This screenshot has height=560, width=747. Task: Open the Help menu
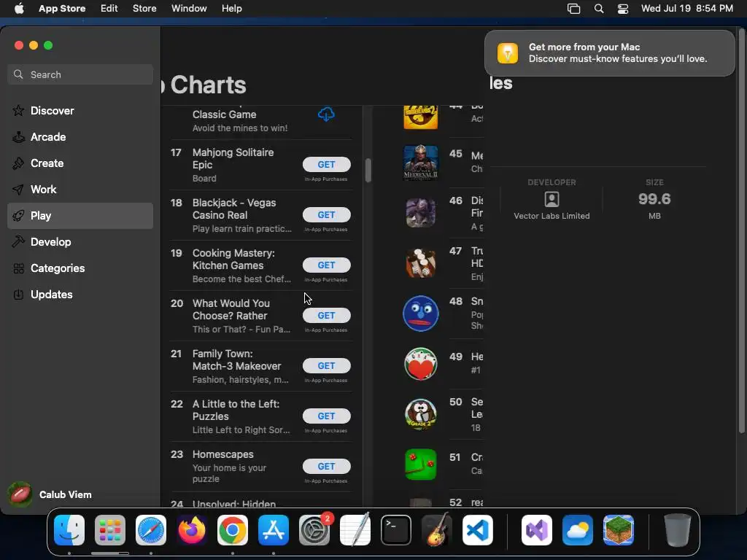(x=231, y=8)
